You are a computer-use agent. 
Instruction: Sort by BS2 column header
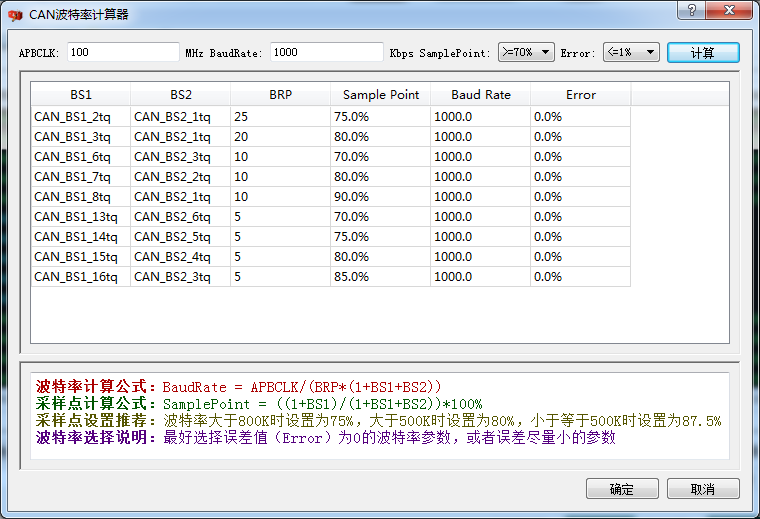tap(181, 95)
